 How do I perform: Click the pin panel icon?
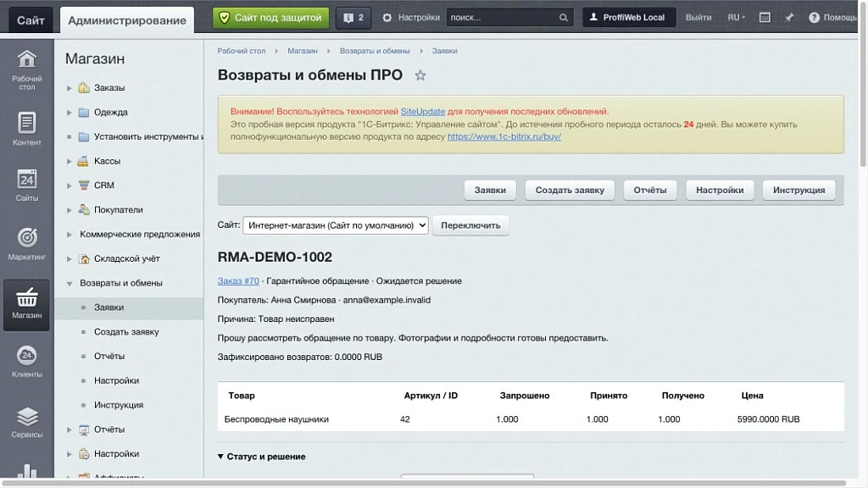click(789, 18)
